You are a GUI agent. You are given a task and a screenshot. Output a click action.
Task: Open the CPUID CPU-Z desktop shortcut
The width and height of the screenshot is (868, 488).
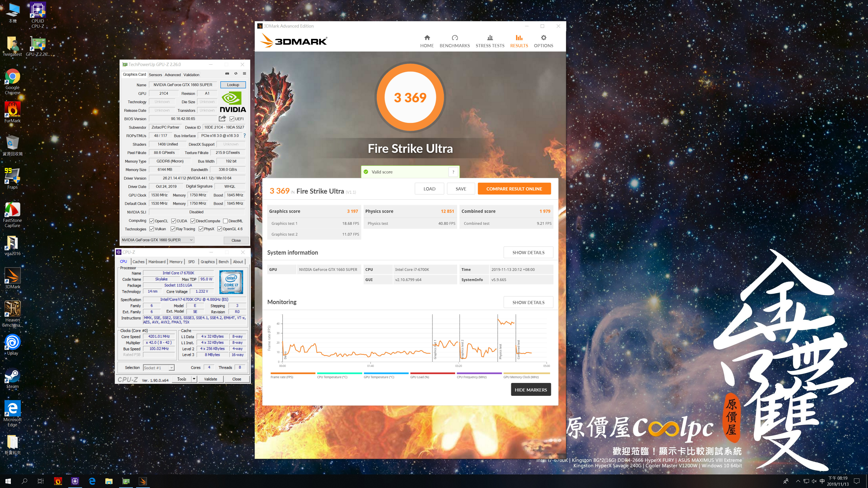point(38,16)
